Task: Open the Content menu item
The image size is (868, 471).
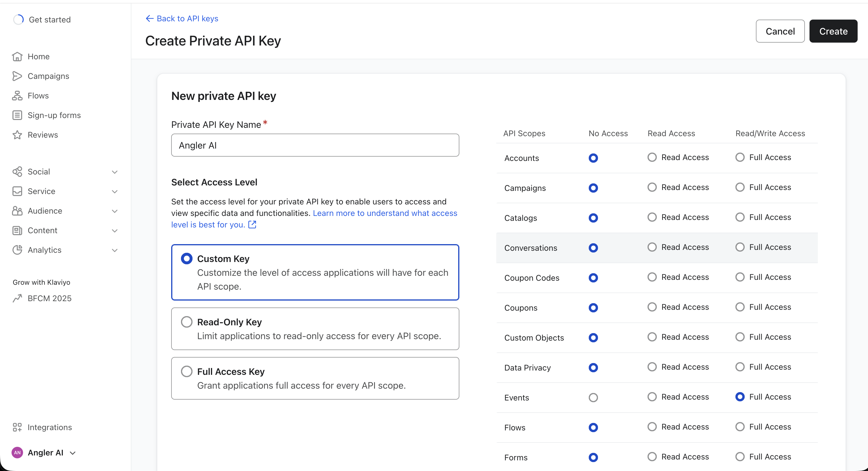Action: (x=42, y=230)
